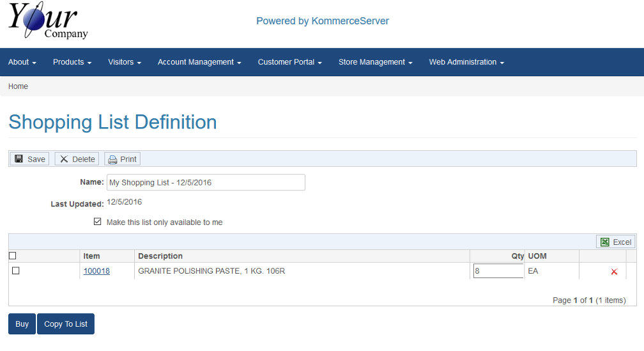644x351 pixels.
Task: Open item link 100018
Action: coord(96,271)
